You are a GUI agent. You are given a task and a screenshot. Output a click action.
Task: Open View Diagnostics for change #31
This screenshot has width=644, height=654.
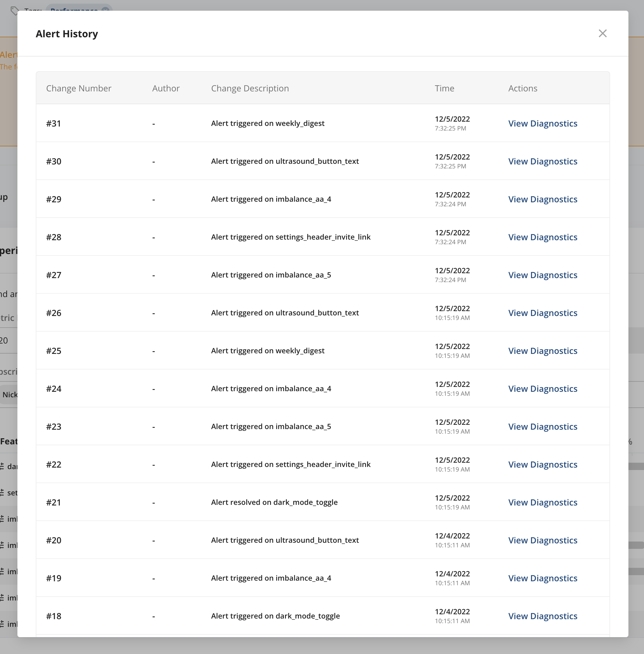tap(543, 123)
